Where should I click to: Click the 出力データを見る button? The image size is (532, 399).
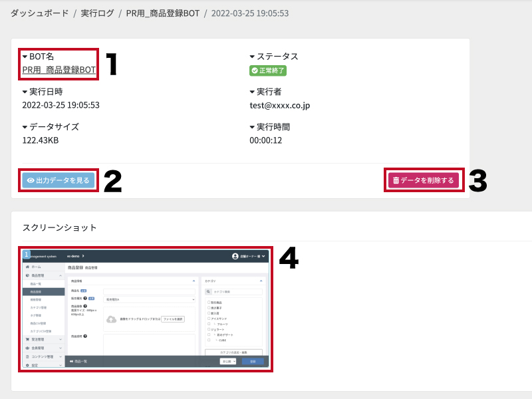(59, 180)
